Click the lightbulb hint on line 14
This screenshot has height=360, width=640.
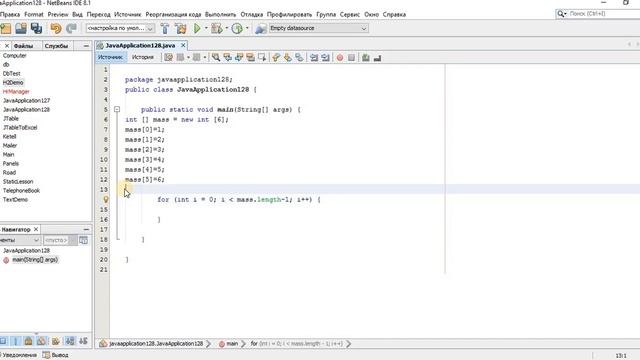pyautogui.click(x=106, y=200)
